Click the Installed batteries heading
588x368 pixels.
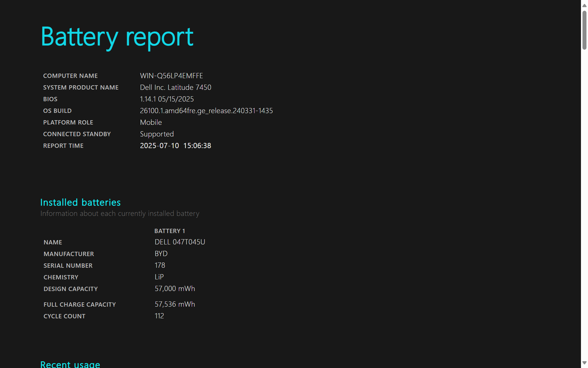(80, 202)
